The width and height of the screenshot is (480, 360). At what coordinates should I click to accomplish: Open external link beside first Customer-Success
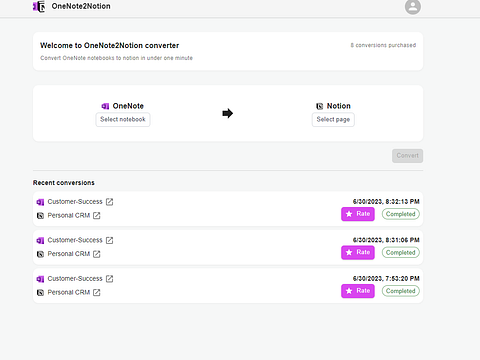click(109, 202)
